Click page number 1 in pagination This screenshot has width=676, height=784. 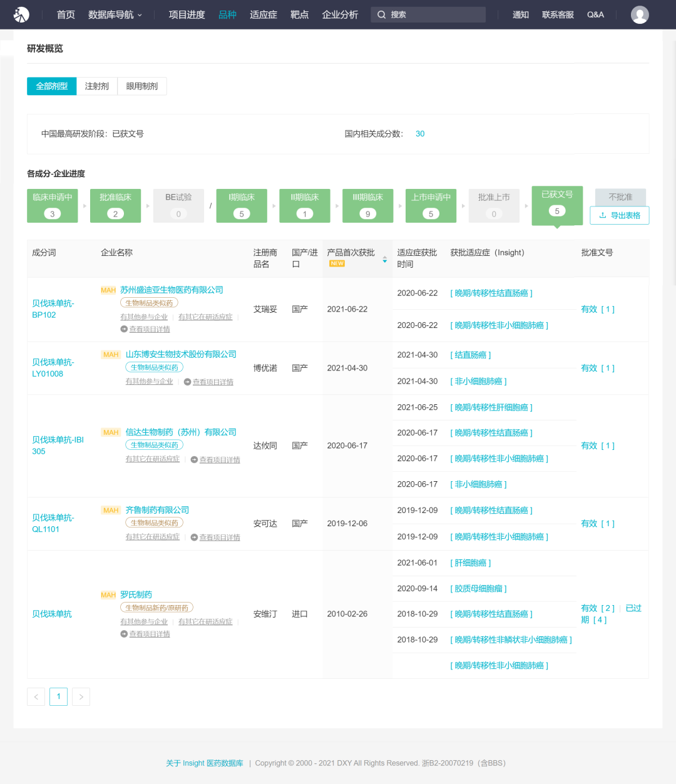pyautogui.click(x=58, y=696)
